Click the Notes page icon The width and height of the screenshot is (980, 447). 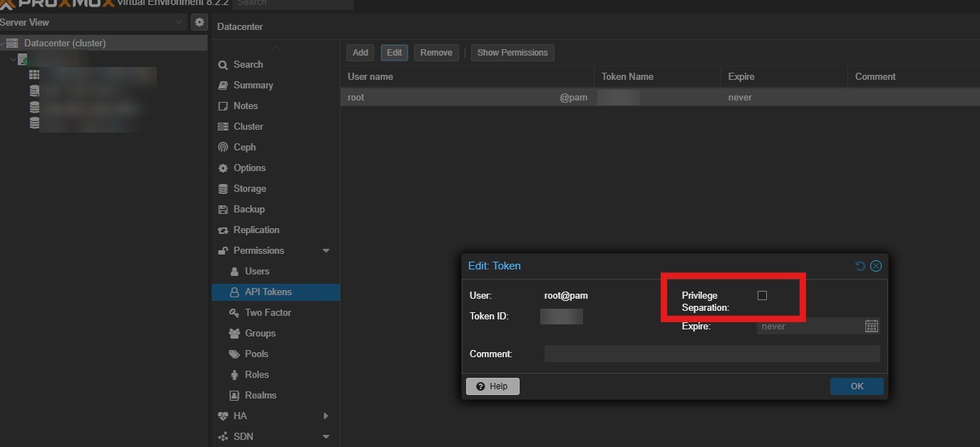point(223,106)
